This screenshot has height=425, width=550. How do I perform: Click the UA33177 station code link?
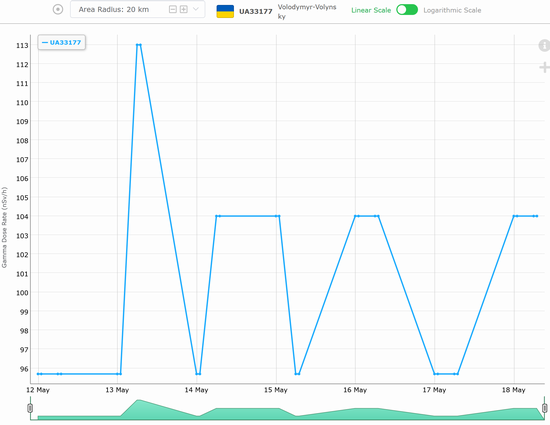(256, 12)
